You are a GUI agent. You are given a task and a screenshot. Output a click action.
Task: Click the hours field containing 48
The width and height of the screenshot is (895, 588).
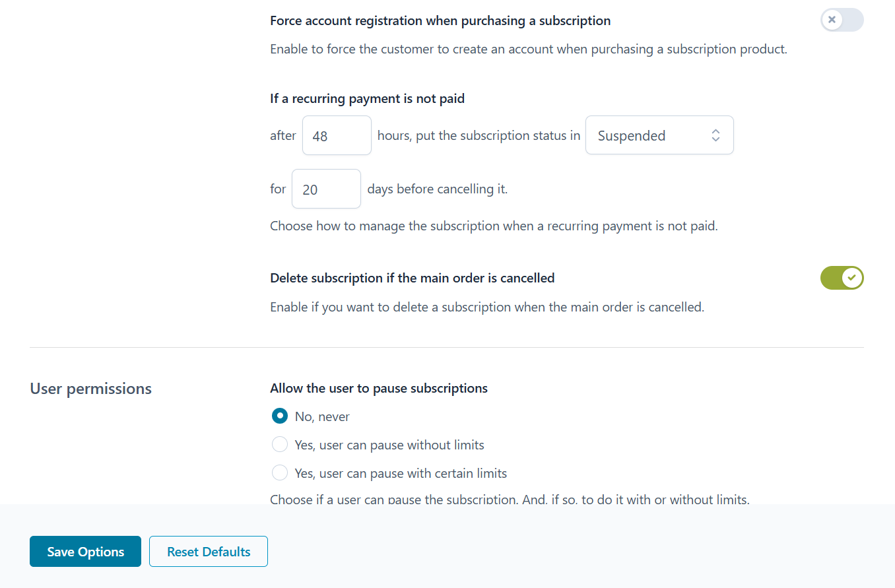(337, 136)
